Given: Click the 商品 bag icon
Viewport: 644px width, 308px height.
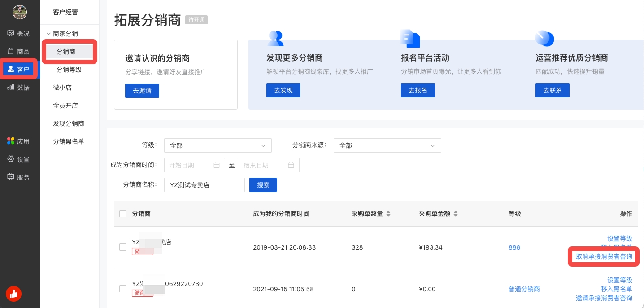Looking at the screenshot, I should (x=11, y=51).
